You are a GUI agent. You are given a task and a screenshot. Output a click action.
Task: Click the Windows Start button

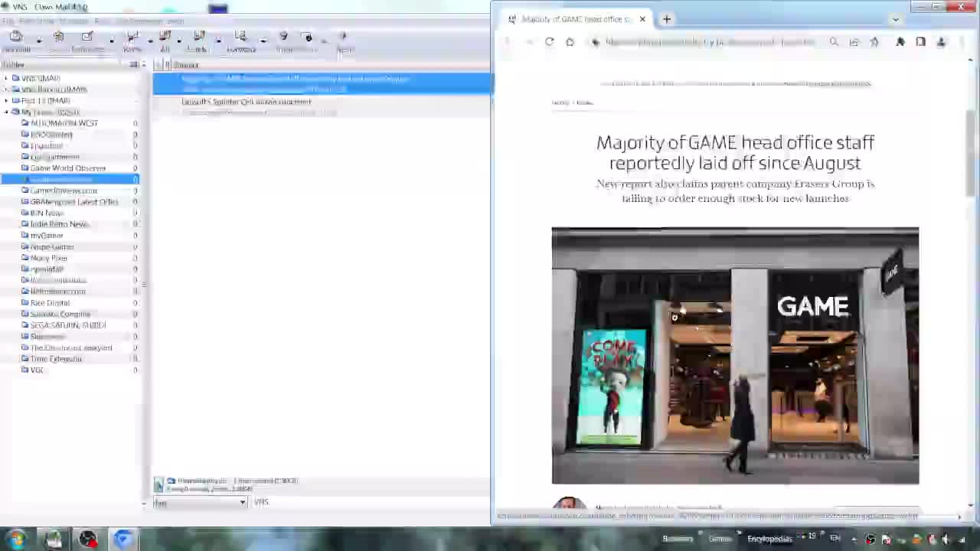15,539
